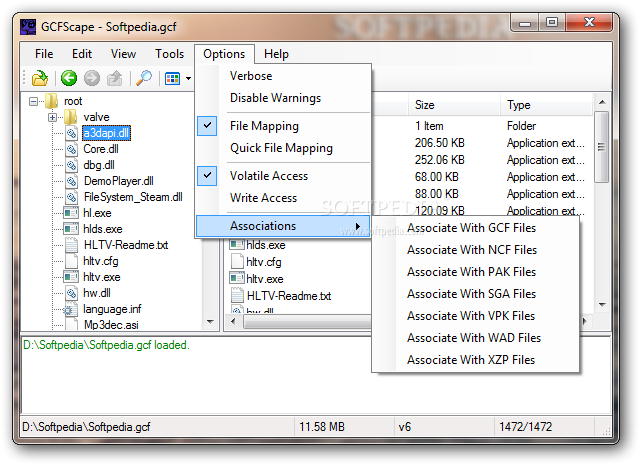Image resolution: width=640 pixels, height=465 pixels.
Task: Click the Find magnifier toolbar icon
Action: tap(144, 78)
